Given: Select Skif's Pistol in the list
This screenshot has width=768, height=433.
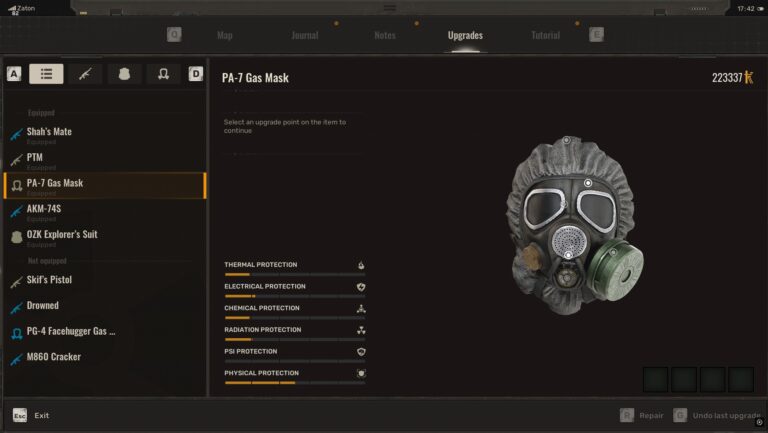Looking at the screenshot, I should (105, 281).
